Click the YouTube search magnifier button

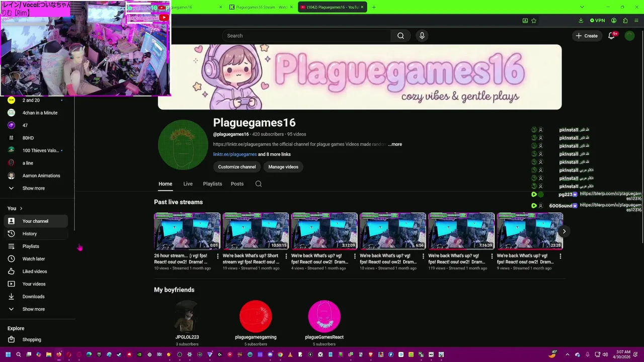(x=400, y=36)
